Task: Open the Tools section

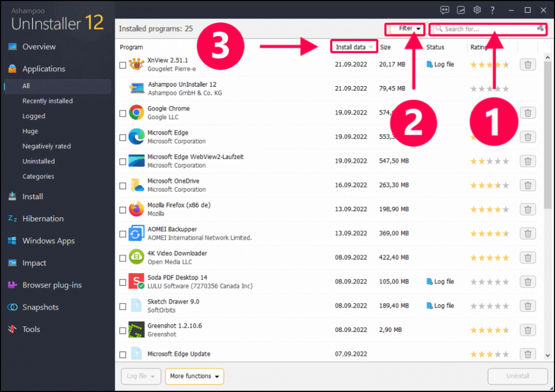Action: click(x=31, y=329)
